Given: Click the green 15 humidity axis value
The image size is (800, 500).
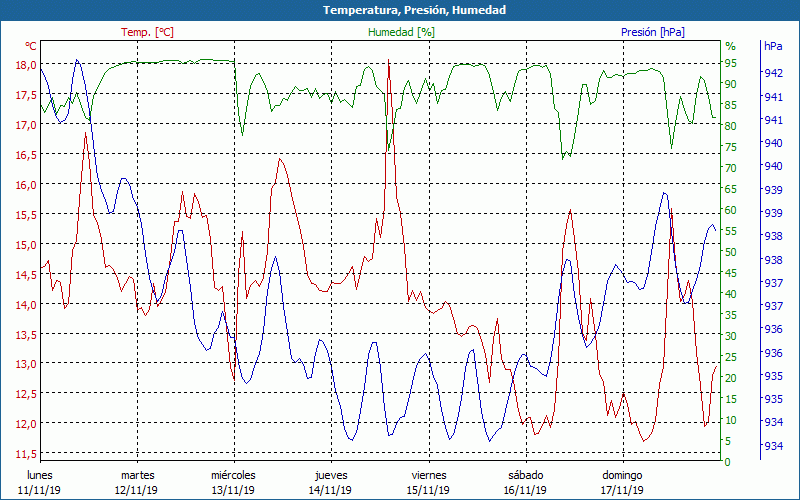Looking at the screenshot, I should [731, 399].
